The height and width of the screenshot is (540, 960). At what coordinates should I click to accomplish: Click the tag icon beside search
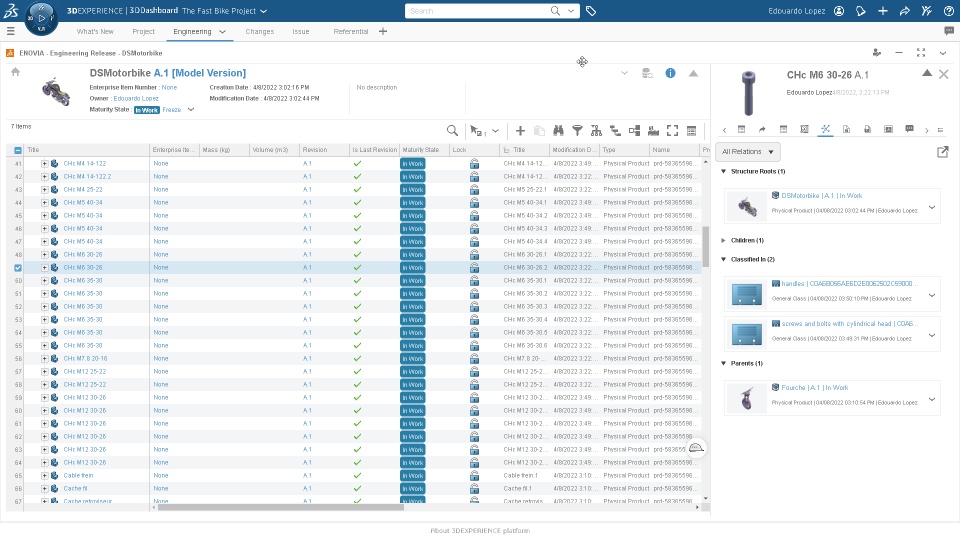pos(591,11)
